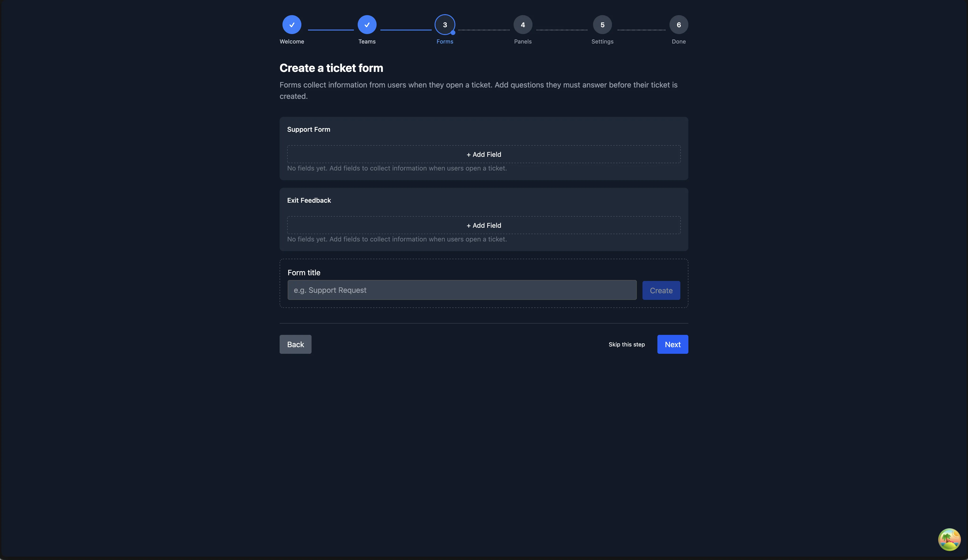Click the Settings step label
The image size is (968, 560).
tap(602, 41)
